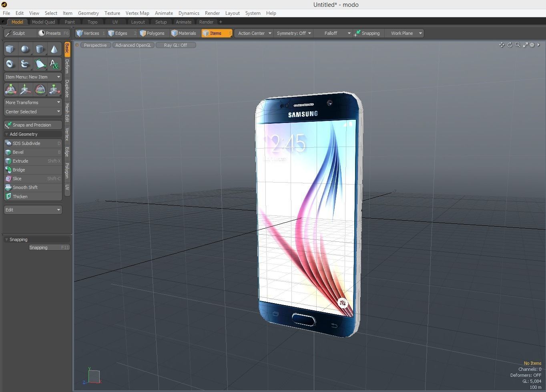Select the Cube primitive tool
Image resolution: width=546 pixels, height=392 pixels.
(x=10, y=49)
